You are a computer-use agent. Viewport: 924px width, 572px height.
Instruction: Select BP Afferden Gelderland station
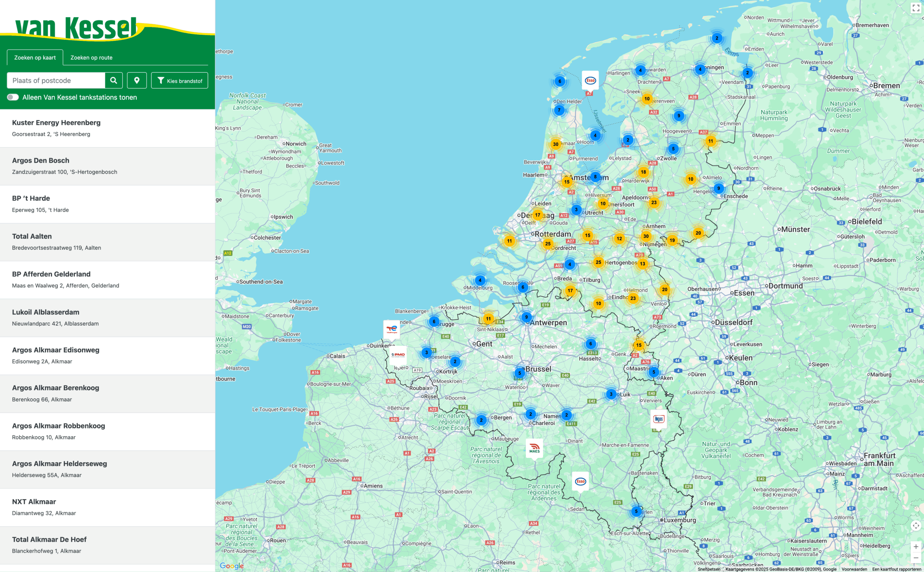tap(107, 280)
